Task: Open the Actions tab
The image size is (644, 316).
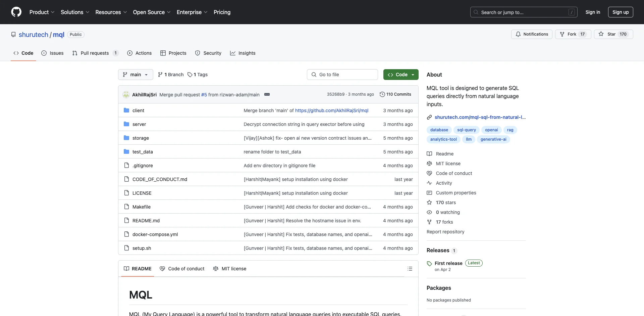Action: 140,53
